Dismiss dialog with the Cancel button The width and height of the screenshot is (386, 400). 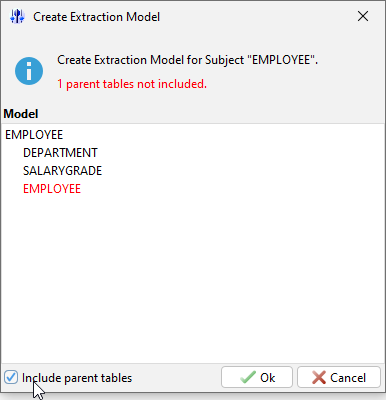tap(339, 377)
